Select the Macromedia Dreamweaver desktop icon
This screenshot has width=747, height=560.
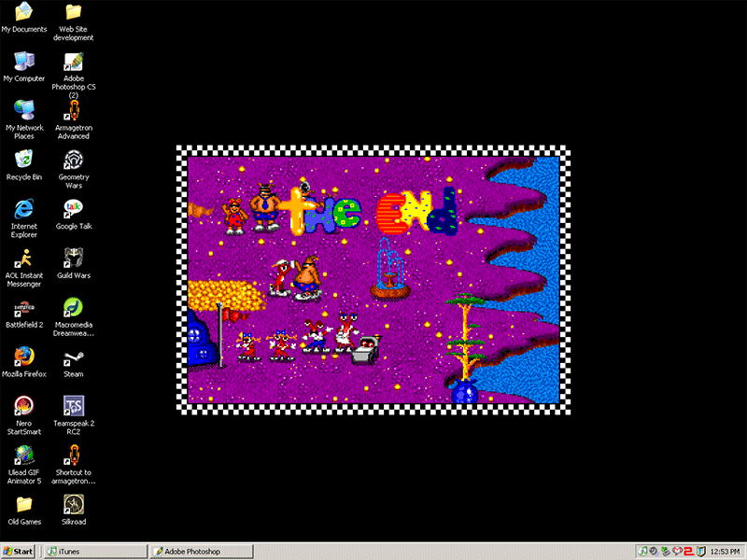(74, 308)
